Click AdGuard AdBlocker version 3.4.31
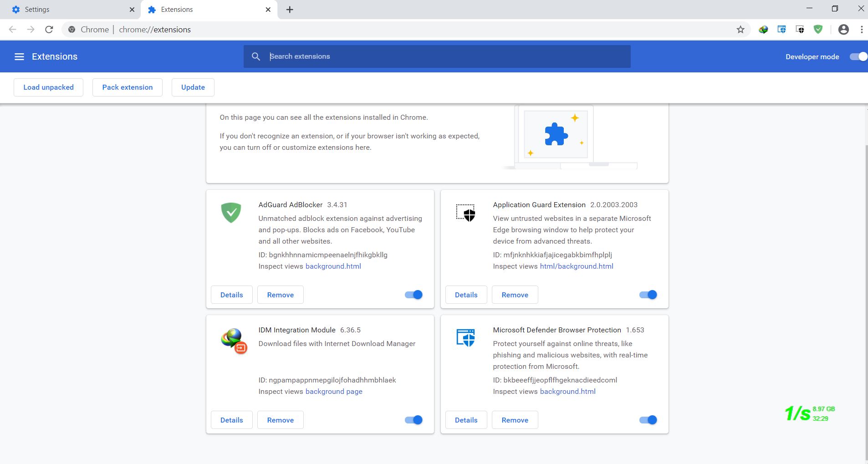Viewport: 868px width, 464px height. pos(337,205)
